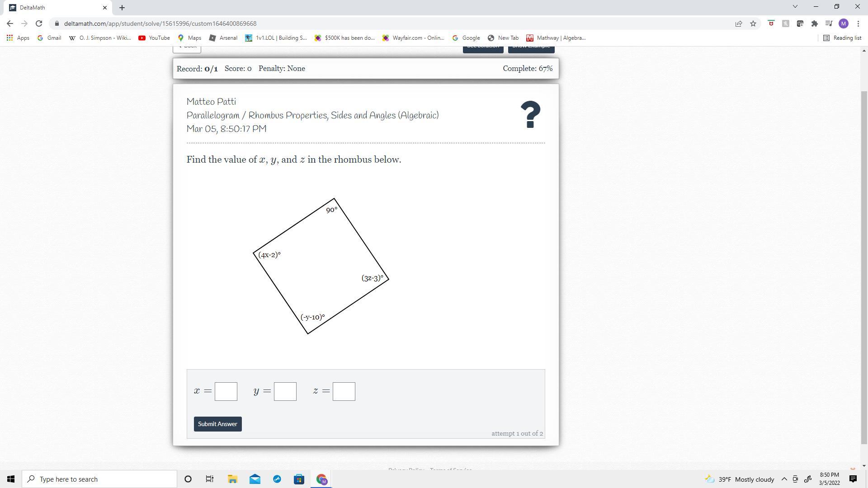Image resolution: width=868 pixels, height=488 pixels.
Task: Open Chrome three-dot menu
Action: click(858, 23)
